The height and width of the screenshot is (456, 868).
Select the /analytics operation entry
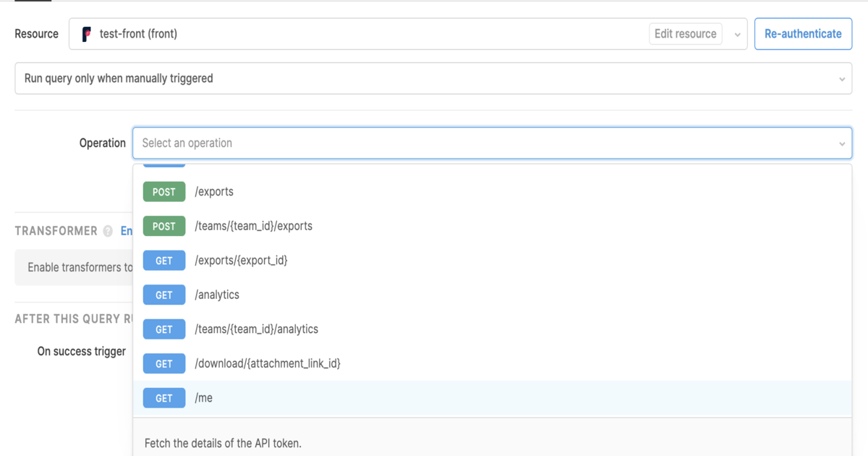tap(217, 295)
